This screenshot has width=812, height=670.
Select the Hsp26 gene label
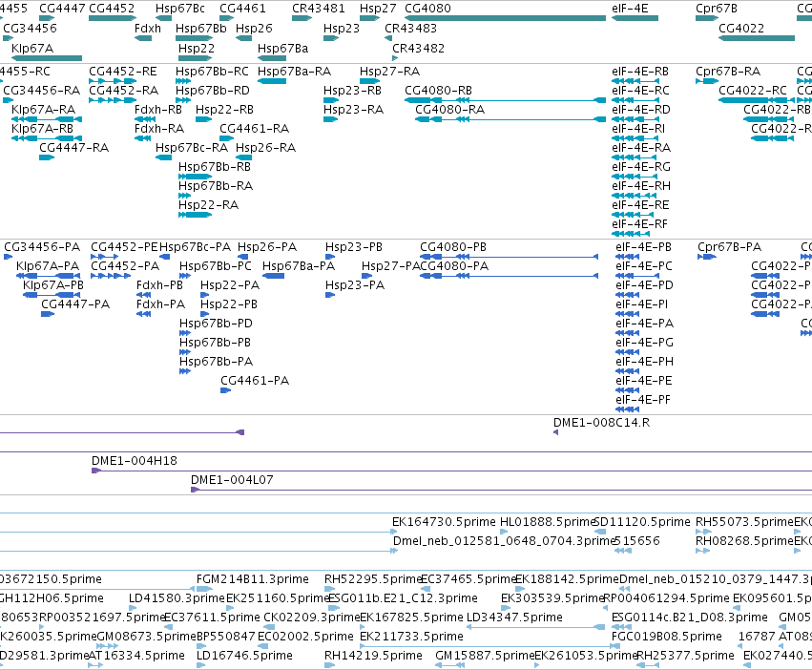(254, 28)
